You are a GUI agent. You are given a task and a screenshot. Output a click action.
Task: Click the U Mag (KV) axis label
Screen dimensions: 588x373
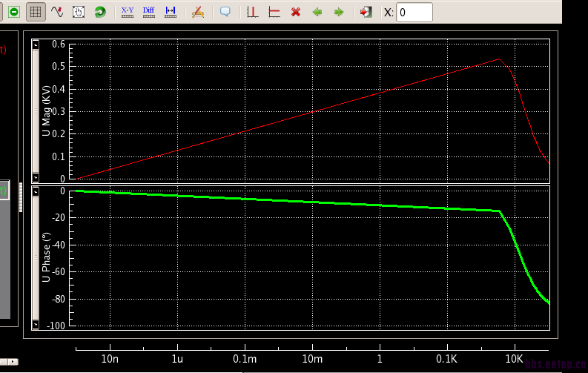coord(46,111)
